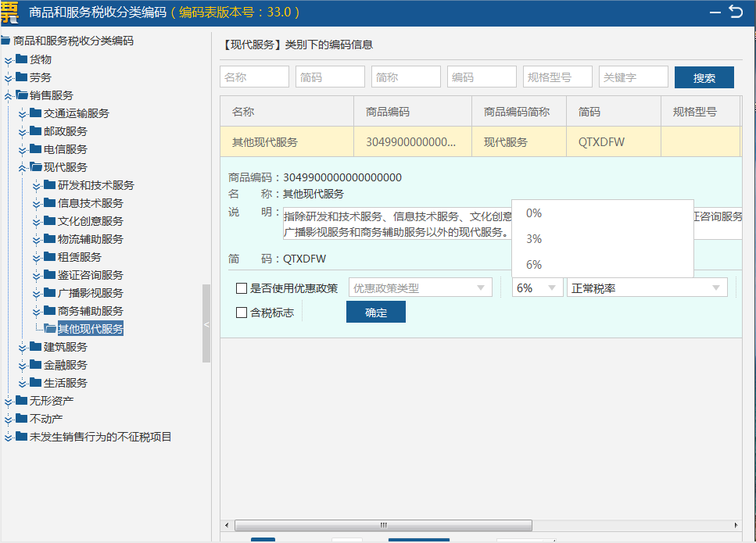Click the folder icon next to 邮政服务
756x543 pixels.
click(x=36, y=131)
